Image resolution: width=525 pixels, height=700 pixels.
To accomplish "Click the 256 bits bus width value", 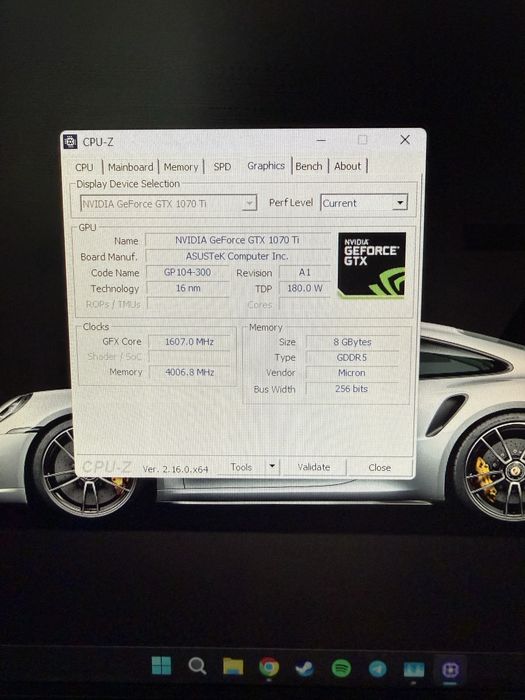I will pyautogui.click(x=351, y=389).
